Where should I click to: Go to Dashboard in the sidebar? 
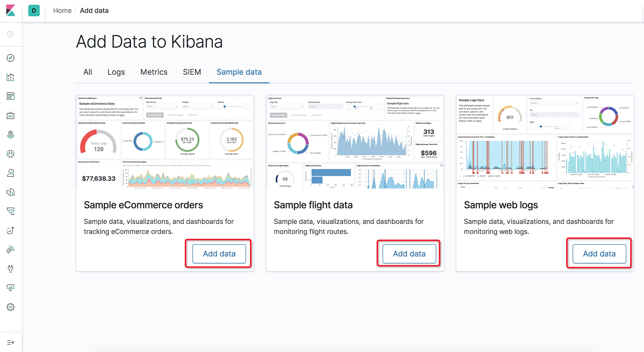[x=11, y=96]
